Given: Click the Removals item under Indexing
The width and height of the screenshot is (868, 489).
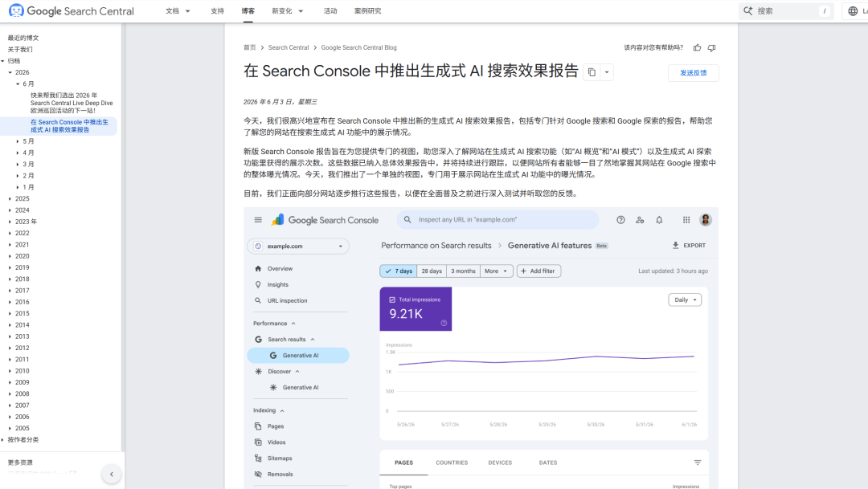Looking at the screenshot, I should coord(280,474).
